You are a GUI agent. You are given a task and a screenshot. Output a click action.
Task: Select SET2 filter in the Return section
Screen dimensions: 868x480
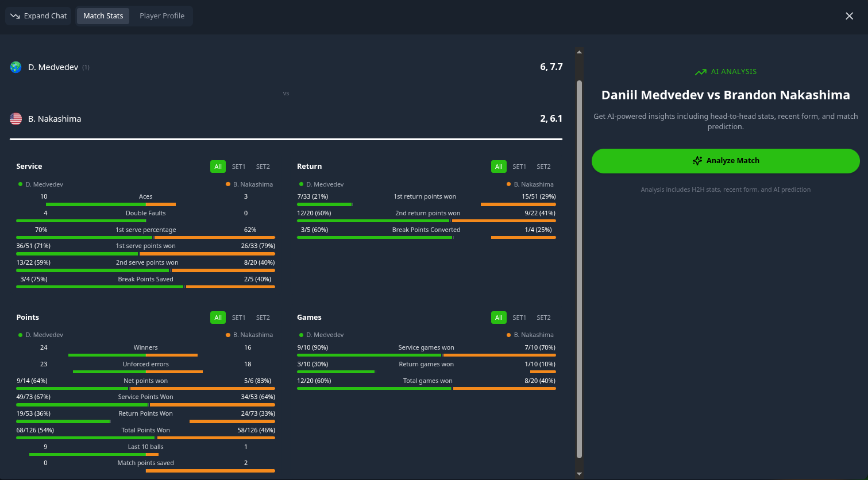[543, 166]
